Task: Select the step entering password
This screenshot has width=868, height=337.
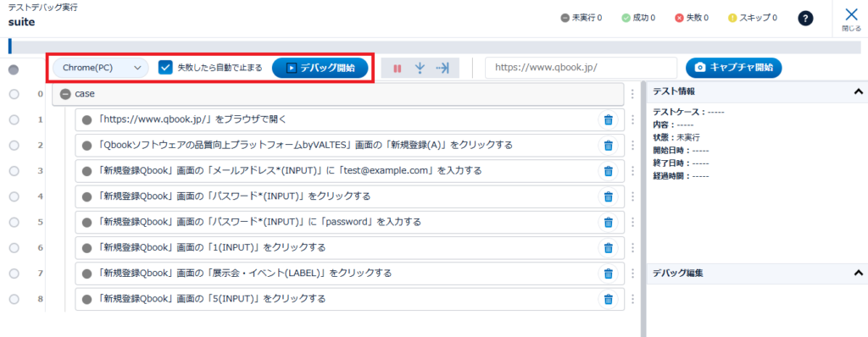Action: [349, 222]
